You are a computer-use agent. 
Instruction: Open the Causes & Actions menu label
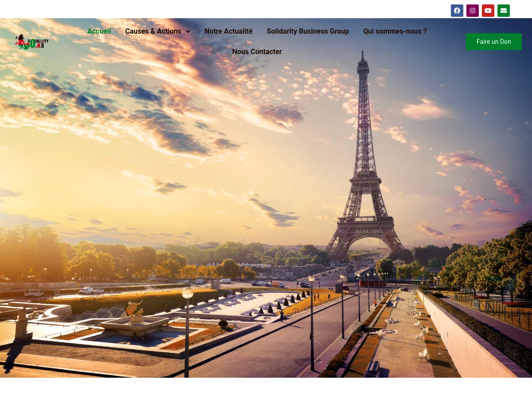[153, 31]
